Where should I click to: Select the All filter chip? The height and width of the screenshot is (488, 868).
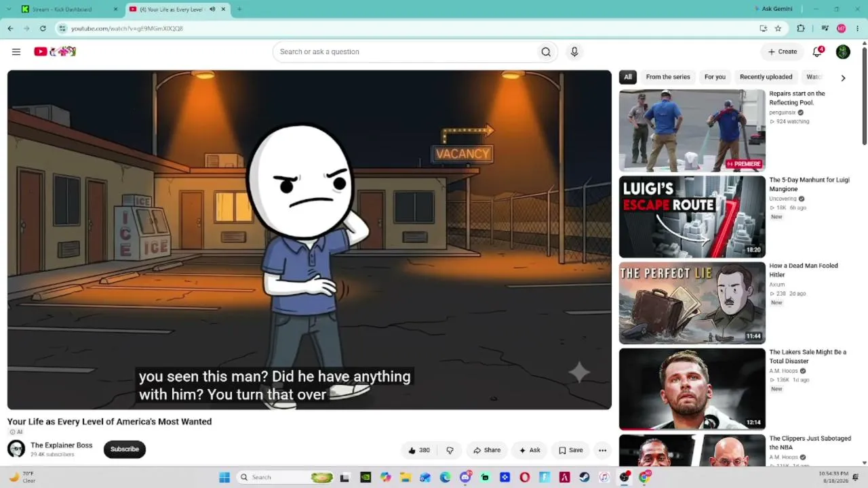click(x=628, y=77)
